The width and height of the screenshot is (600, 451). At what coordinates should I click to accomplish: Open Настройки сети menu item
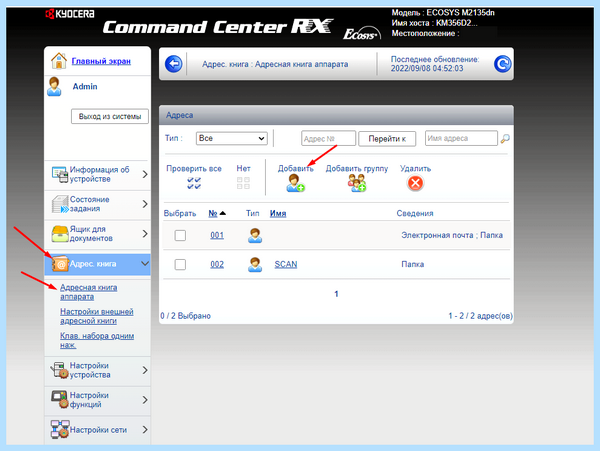coord(98,430)
